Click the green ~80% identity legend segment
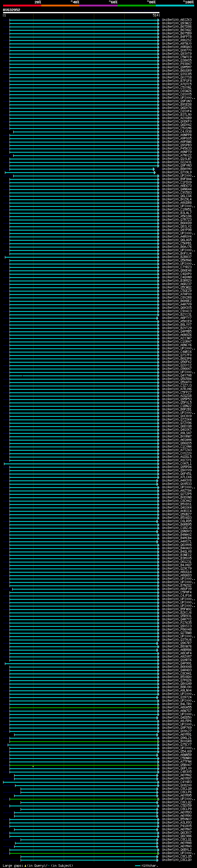197x868 pixels. tap(137, 6)
